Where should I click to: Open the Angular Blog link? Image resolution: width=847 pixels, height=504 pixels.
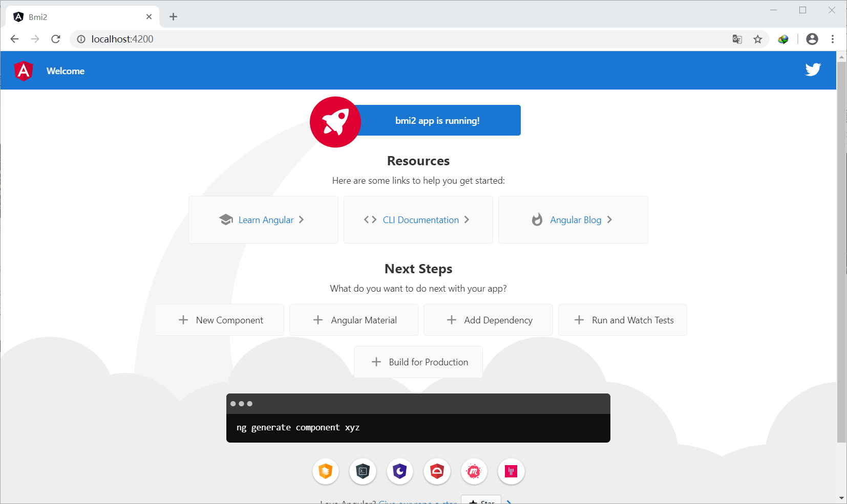[573, 220]
